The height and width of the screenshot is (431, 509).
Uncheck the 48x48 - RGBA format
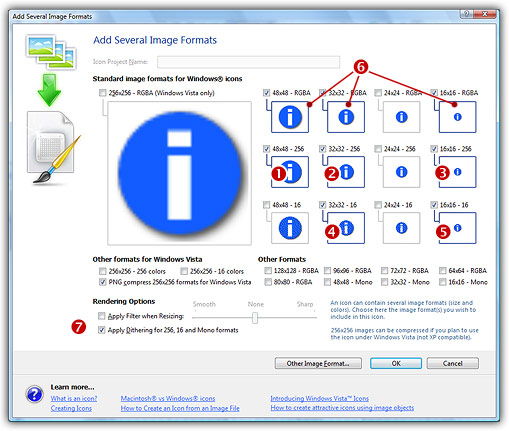coord(266,93)
